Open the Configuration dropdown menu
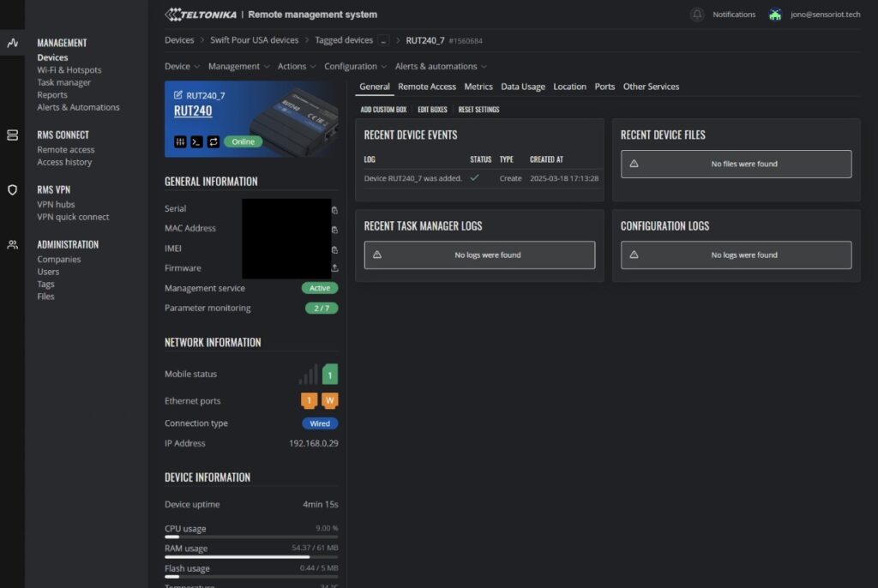The image size is (878, 588). coord(355,66)
